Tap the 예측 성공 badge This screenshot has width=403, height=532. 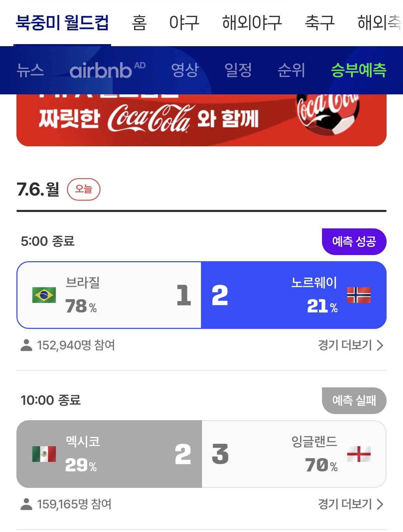pyautogui.click(x=354, y=242)
